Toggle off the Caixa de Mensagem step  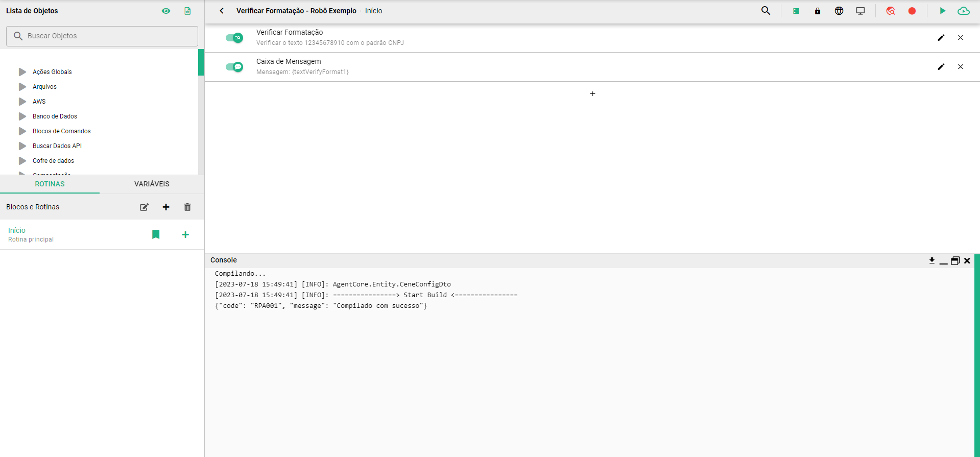(x=234, y=67)
